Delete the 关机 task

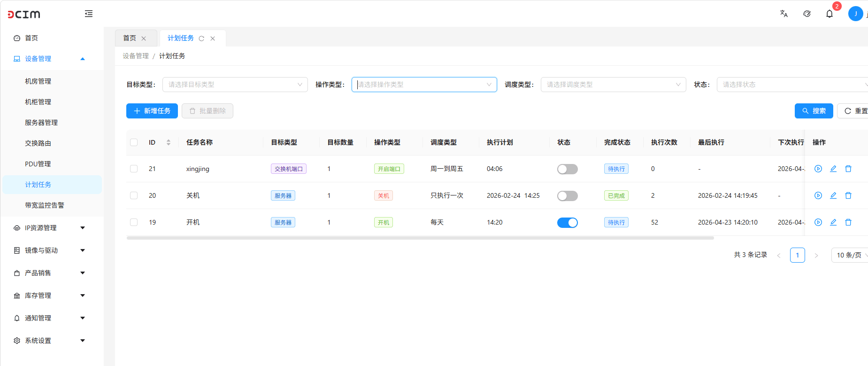[x=848, y=195]
